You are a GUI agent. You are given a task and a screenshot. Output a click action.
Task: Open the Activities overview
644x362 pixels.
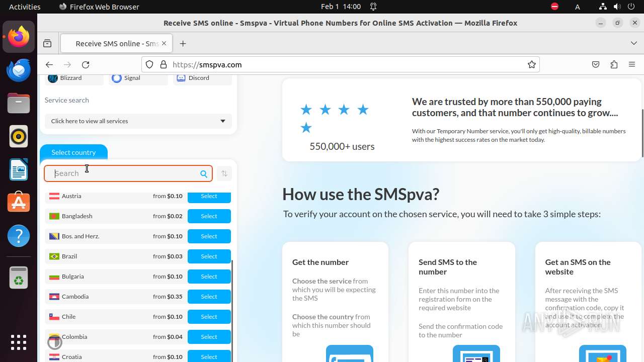click(x=25, y=7)
